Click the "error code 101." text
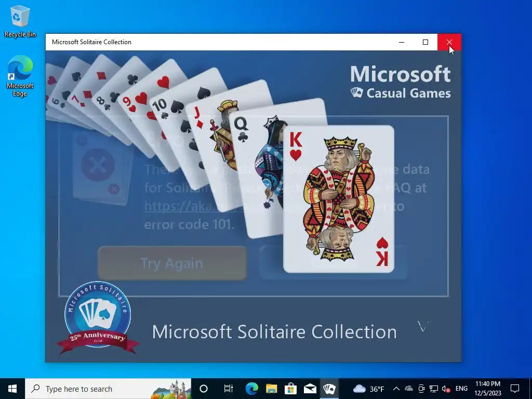532x399 pixels. tap(189, 224)
